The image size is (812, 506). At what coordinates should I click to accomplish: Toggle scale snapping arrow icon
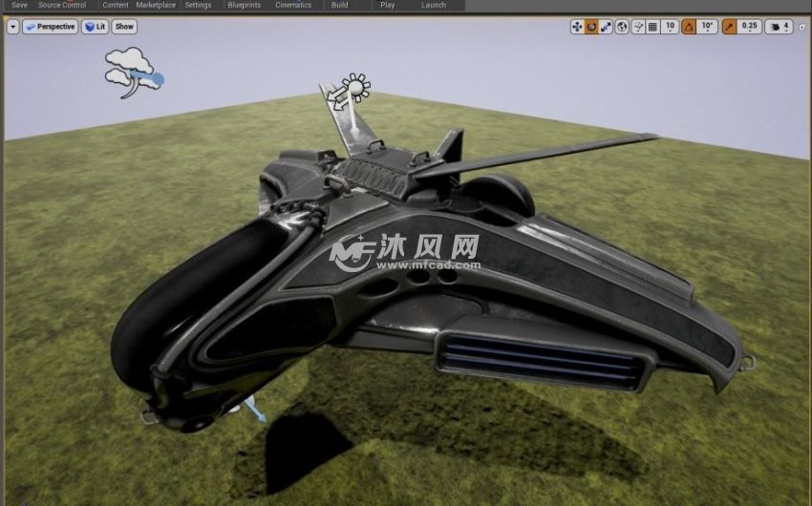pos(729,27)
